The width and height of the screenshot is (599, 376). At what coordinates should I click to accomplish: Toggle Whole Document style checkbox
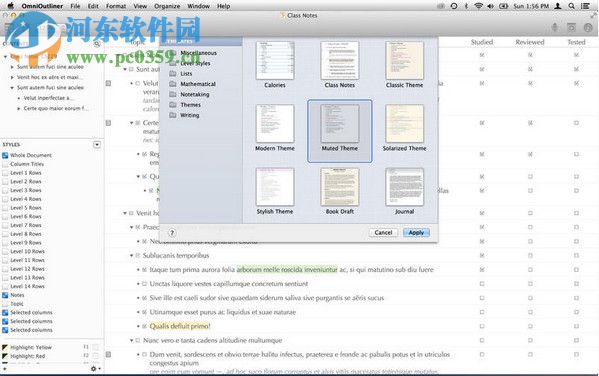[x=5, y=155]
